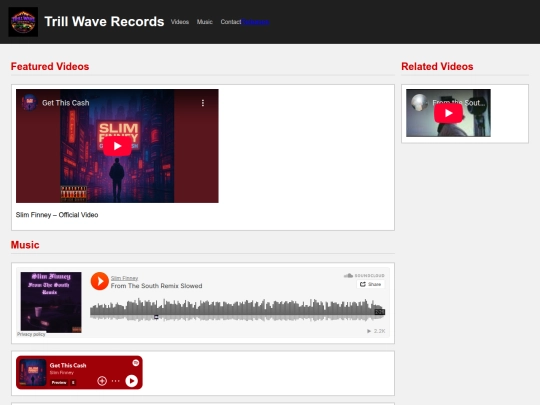Open Slim Finney artist in Spotify widget
This screenshot has width=540, height=405.
tap(62, 373)
